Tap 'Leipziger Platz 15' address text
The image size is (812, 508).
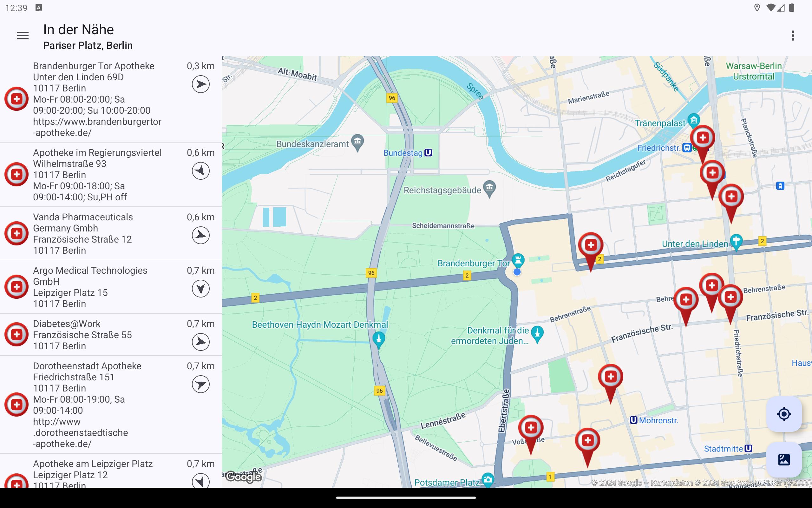tap(70, 293)
